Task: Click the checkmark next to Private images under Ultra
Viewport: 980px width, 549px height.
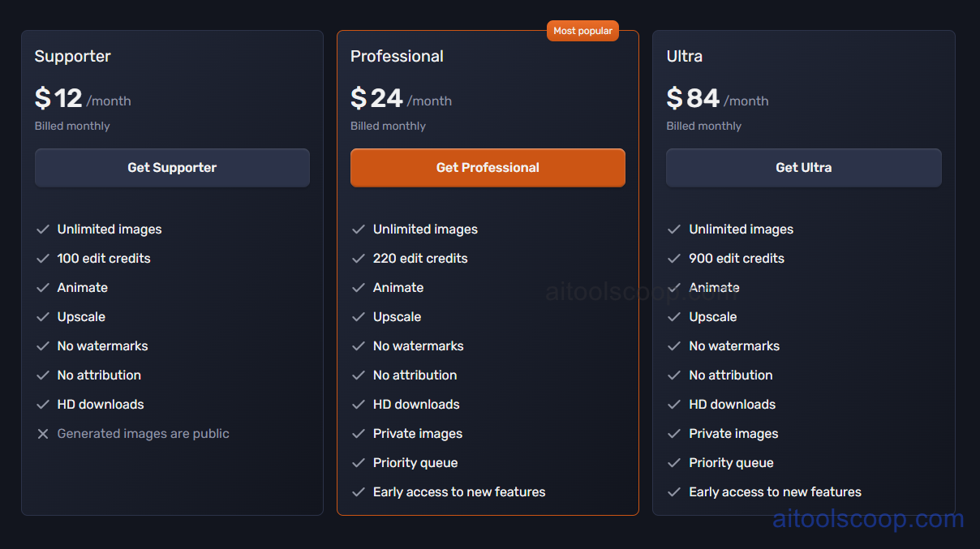Action: coord(674,434)
